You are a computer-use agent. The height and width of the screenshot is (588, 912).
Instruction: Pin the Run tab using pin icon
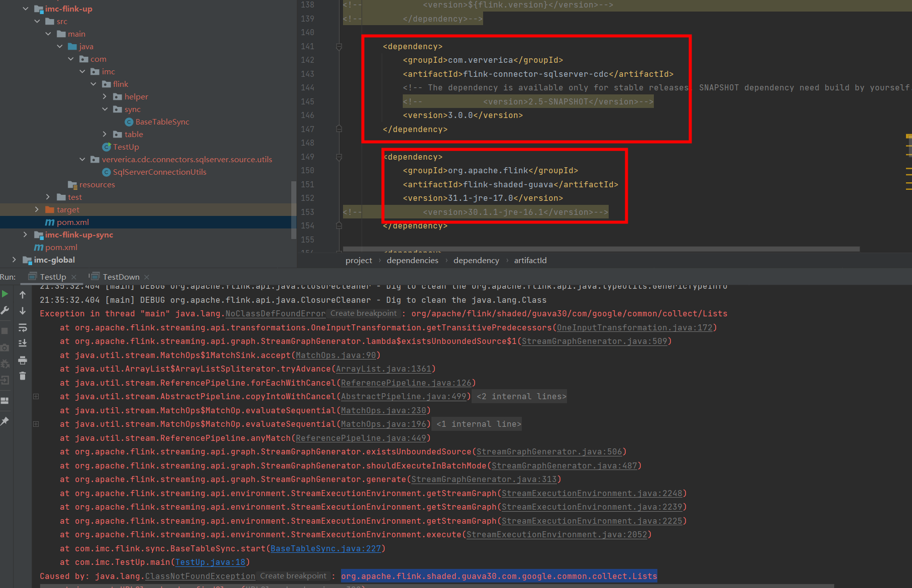(x=5, y=421)
